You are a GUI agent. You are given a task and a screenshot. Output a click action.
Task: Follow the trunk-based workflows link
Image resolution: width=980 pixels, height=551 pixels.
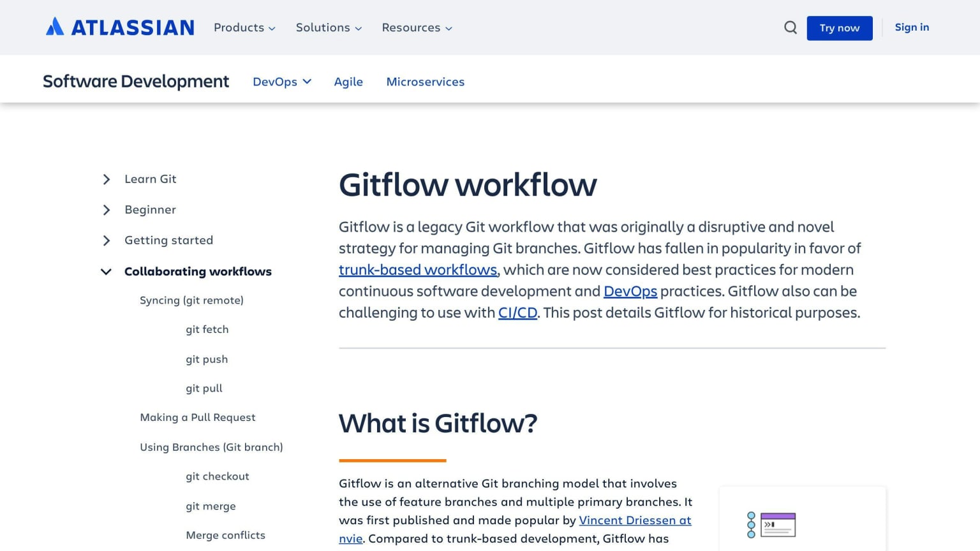click(418, 270)
